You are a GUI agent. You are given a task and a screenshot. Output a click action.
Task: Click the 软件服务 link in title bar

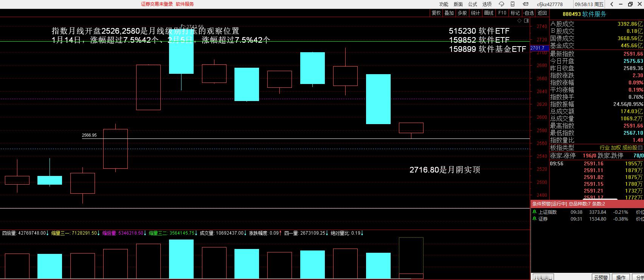[x=185, y=4]
